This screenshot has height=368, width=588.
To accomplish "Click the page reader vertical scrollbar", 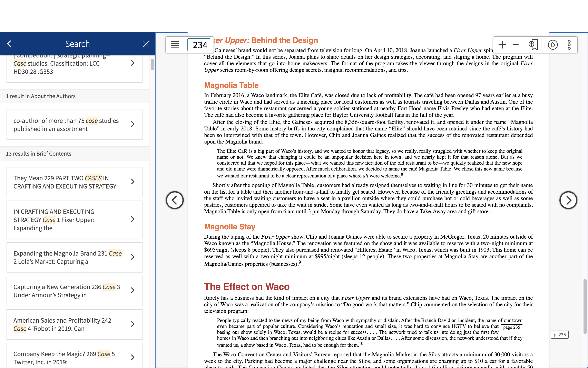I will click(585, 307).
